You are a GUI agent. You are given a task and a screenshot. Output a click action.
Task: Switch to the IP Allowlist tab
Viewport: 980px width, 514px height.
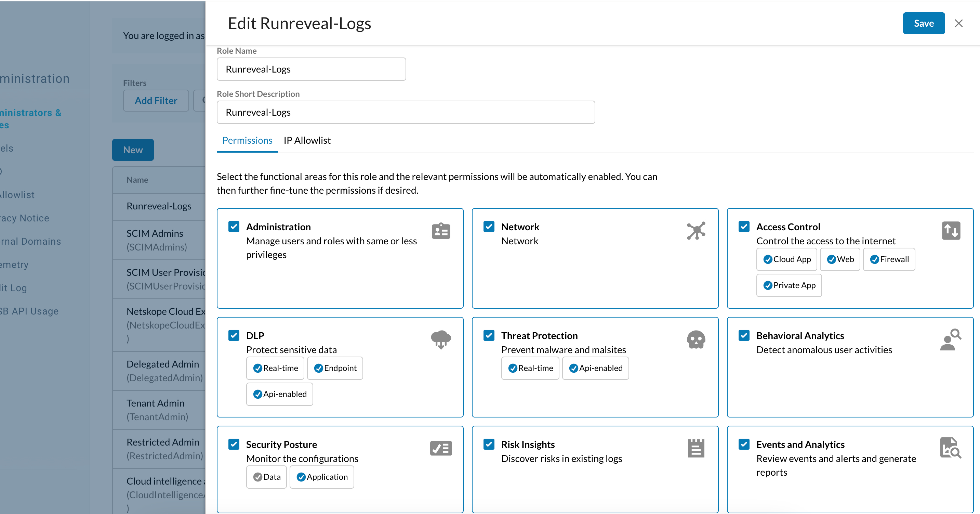pyautogui.click(x=307, y=141)
